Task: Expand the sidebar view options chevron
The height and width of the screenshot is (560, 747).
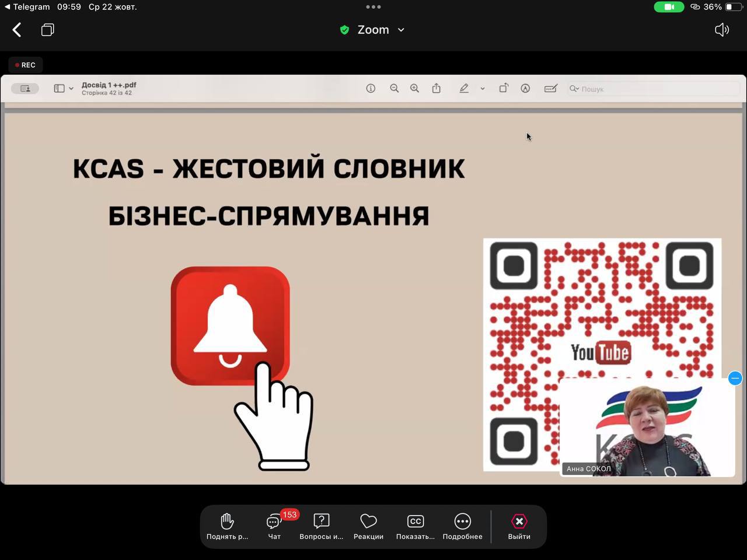Action: [71, 89]
